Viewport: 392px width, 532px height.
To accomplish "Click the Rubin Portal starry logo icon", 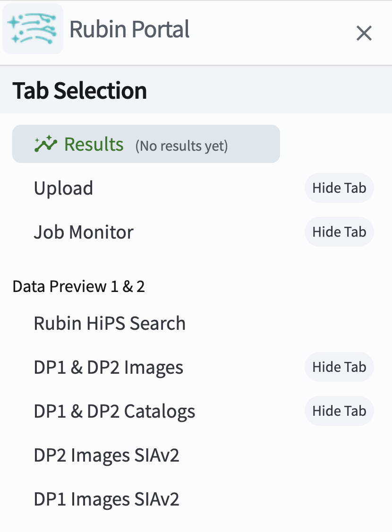I will point(33,29).
